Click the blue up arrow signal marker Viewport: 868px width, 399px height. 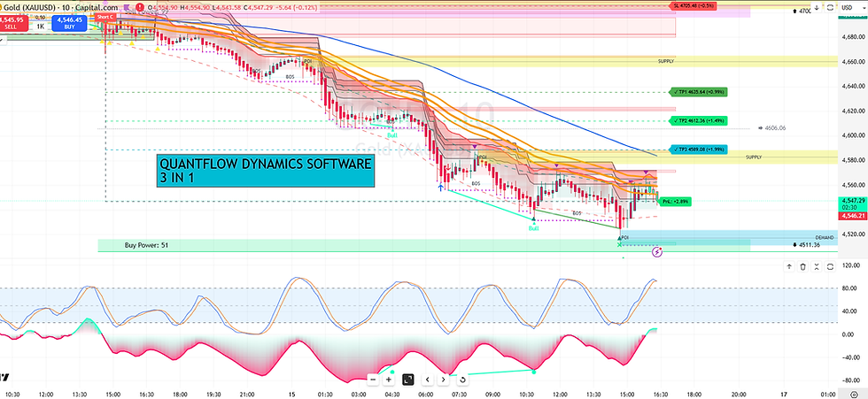pos(441,188)
